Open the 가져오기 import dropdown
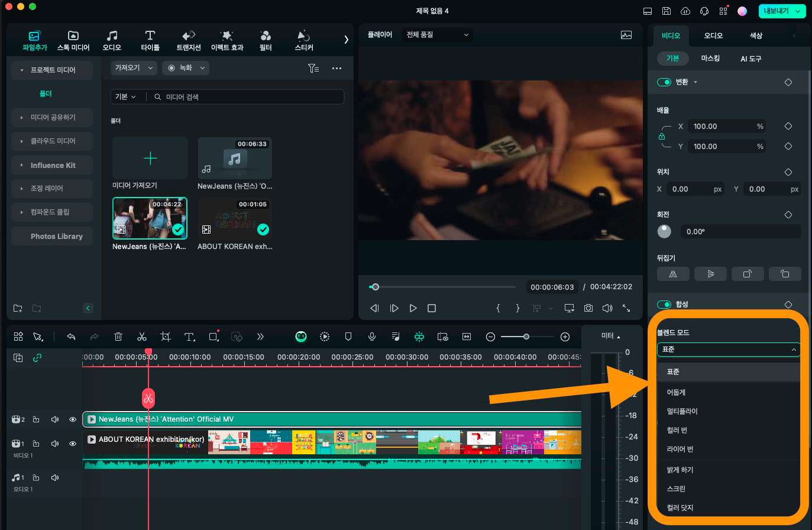Image resolution: width=812 pixels, height=530 pixels. pyautogui.click(x=134, y=68)
